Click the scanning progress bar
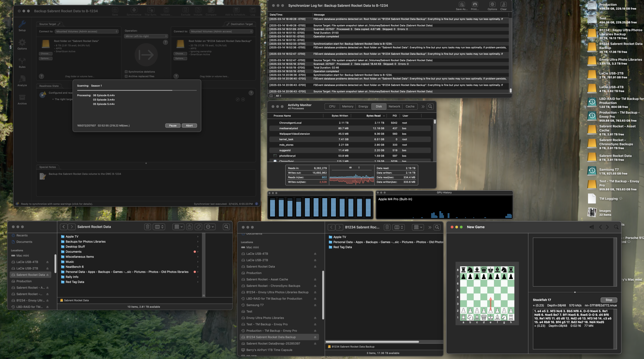The image size is (644, 359). (137, 90)
